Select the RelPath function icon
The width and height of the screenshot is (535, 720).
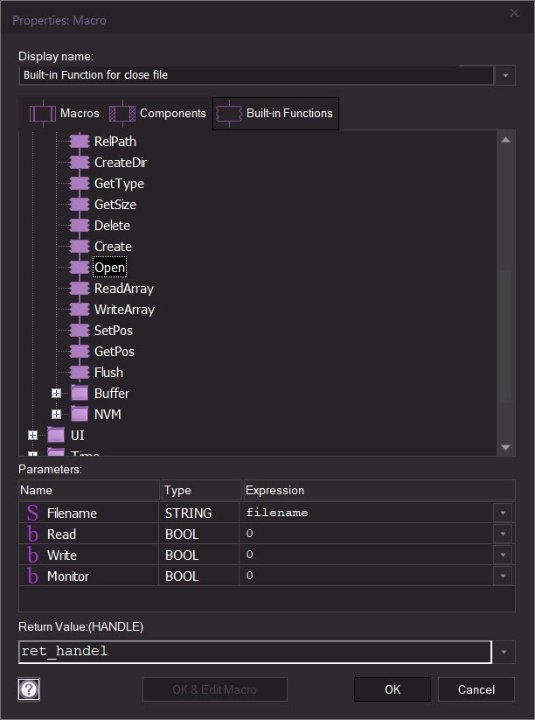[x=79, y=141]
